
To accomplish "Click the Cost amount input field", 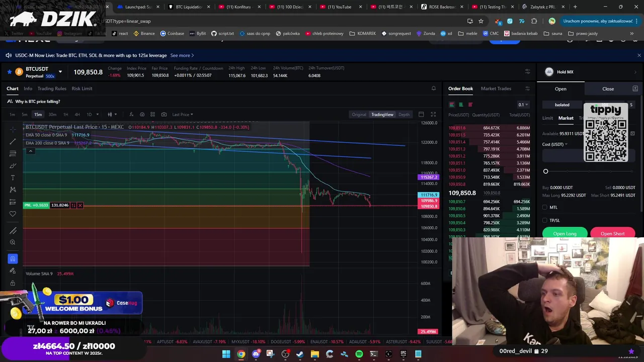I will click(589, 156).
